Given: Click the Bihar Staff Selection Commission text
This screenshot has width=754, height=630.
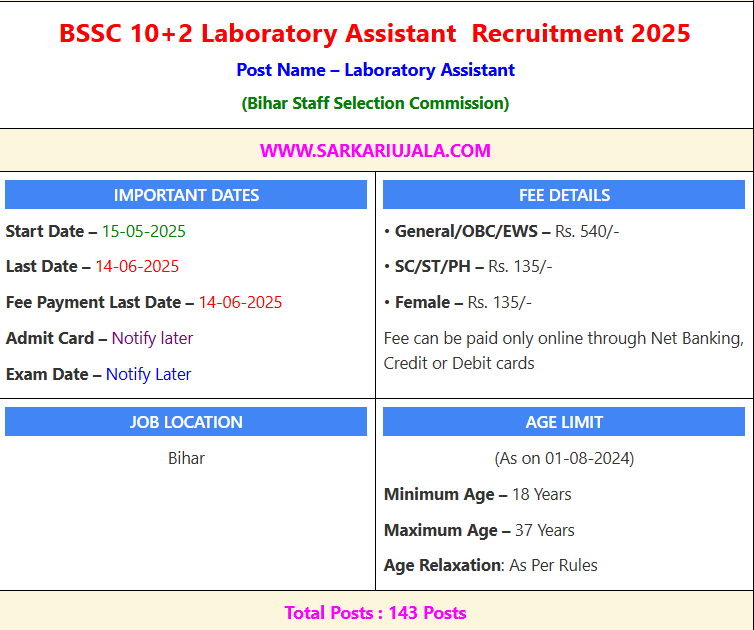Looking at the screenshot, I should pos(375,103).
